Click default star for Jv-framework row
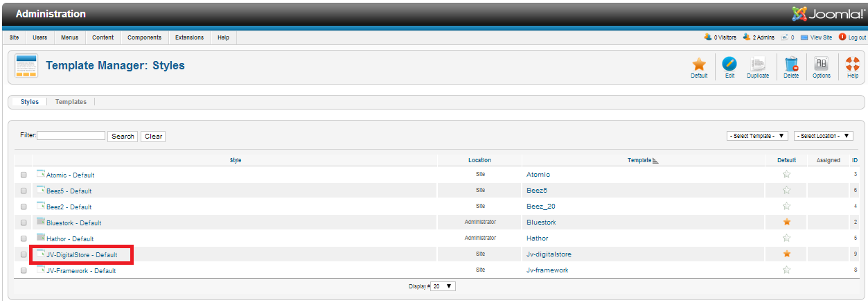This screenshot has width=868, height=305. (786, 270)
